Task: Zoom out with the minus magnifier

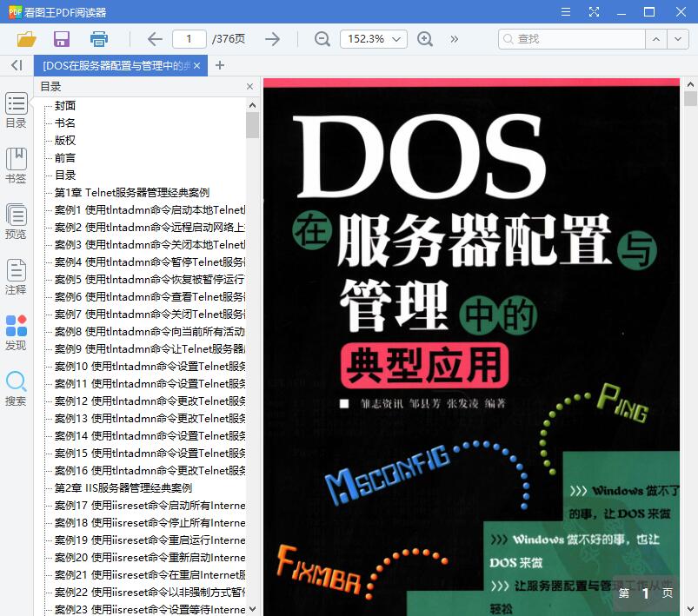Action: tap(322, 39)
